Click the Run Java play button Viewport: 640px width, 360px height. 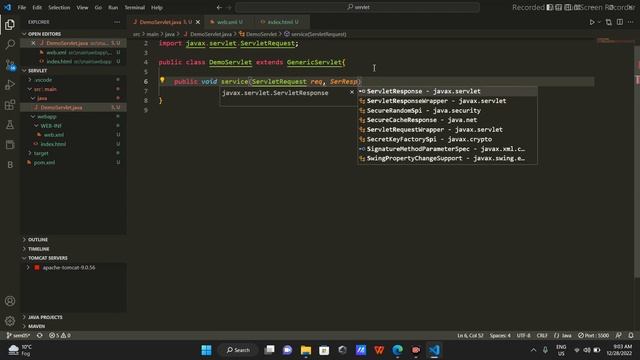(592, 22)
